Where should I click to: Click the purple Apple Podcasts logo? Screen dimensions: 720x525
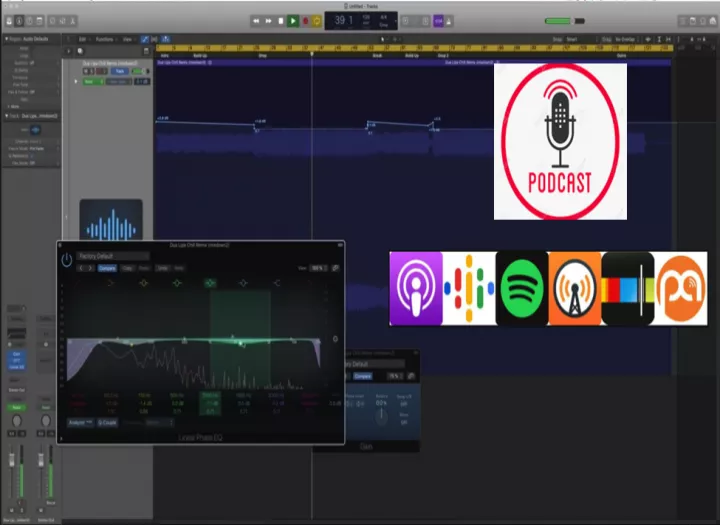coord(416,288)
